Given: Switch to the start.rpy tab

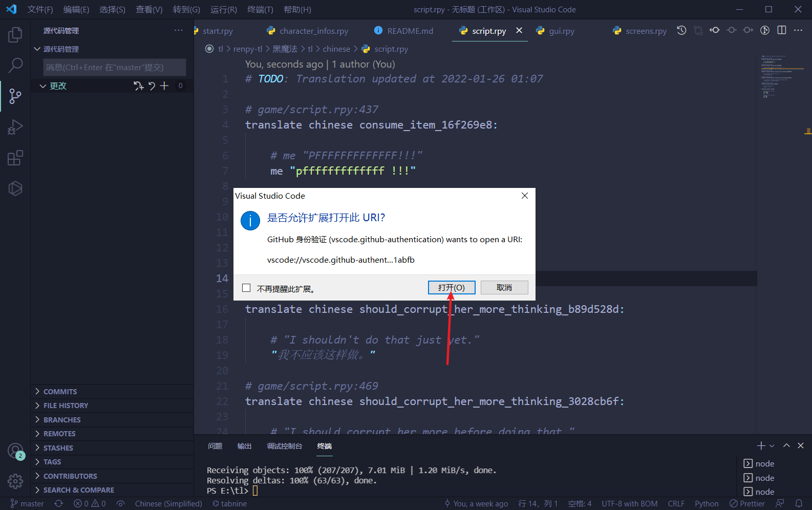Looking at the screenshot, I should click(x=218, y=31).
